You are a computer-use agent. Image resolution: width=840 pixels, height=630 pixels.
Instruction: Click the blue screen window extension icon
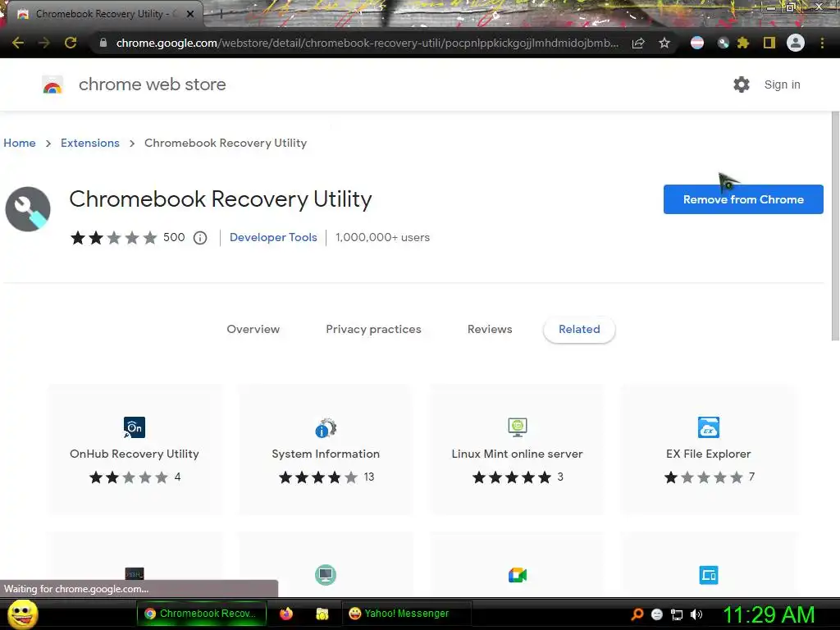[x=709, y=575]
